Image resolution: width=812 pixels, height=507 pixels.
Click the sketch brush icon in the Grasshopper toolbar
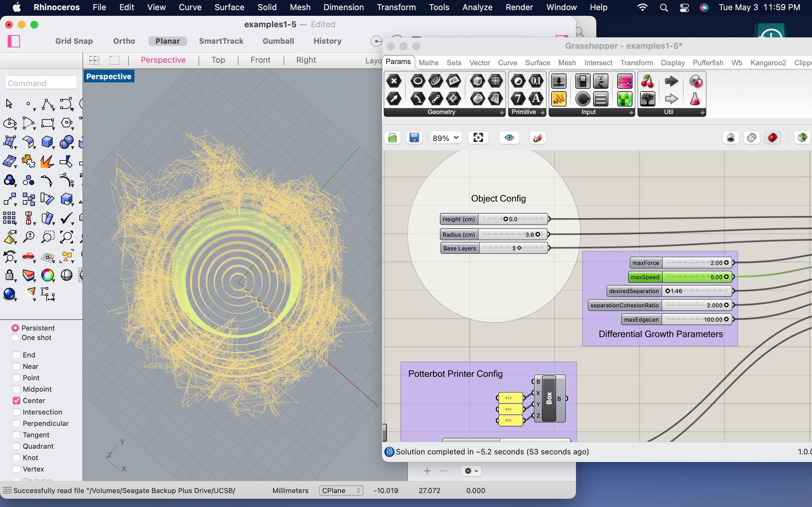click(x=538, y=138)
